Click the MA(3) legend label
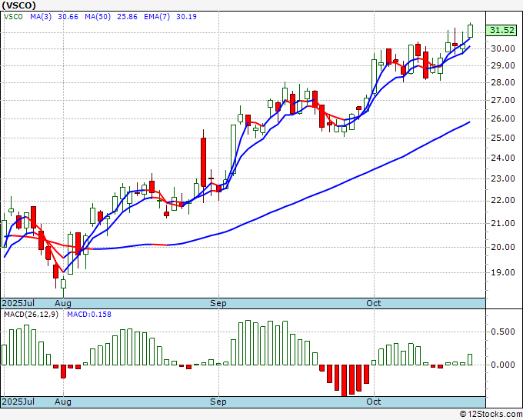The width and height of the screenshot is (523, 420). click(x=41, y=16)
